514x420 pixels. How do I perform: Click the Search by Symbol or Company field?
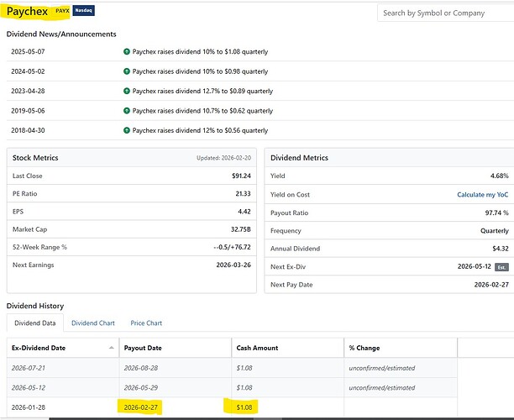click(x=443, y=13)
